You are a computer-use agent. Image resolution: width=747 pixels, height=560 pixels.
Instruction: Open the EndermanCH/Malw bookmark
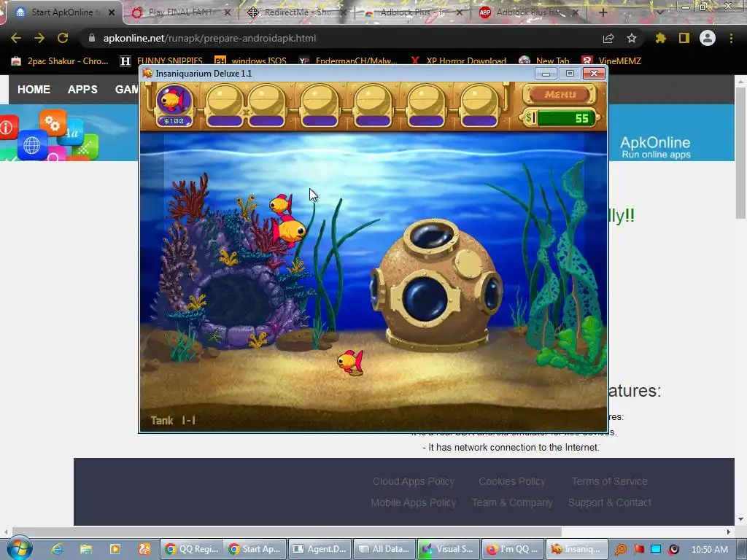[x=348, y=61]
